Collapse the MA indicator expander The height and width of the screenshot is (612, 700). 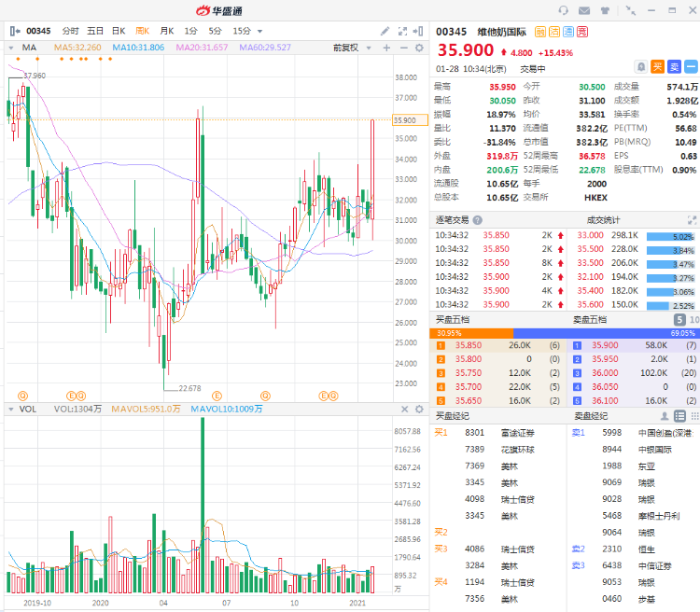pyautogui.click(x=11, y=48)
